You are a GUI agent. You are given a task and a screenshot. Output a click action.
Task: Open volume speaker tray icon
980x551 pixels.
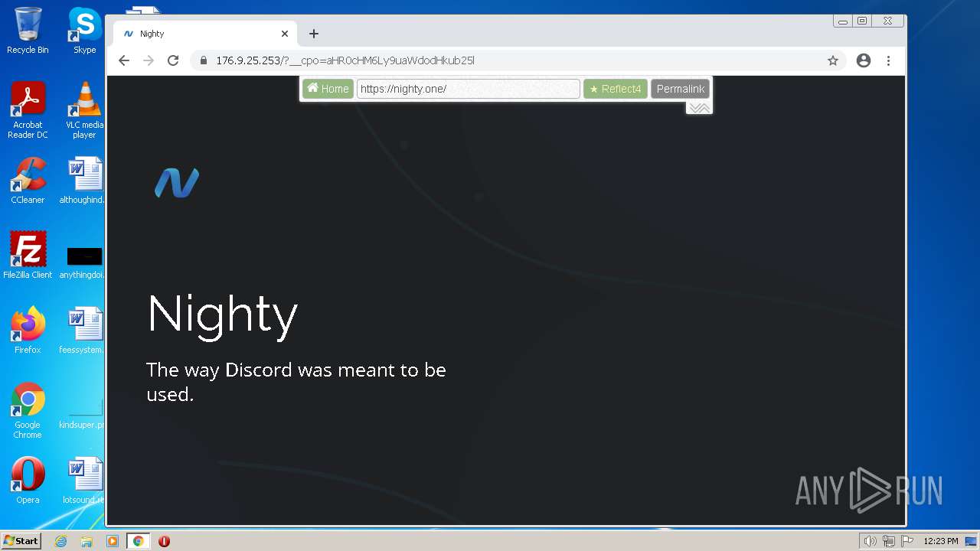point(870,541)
